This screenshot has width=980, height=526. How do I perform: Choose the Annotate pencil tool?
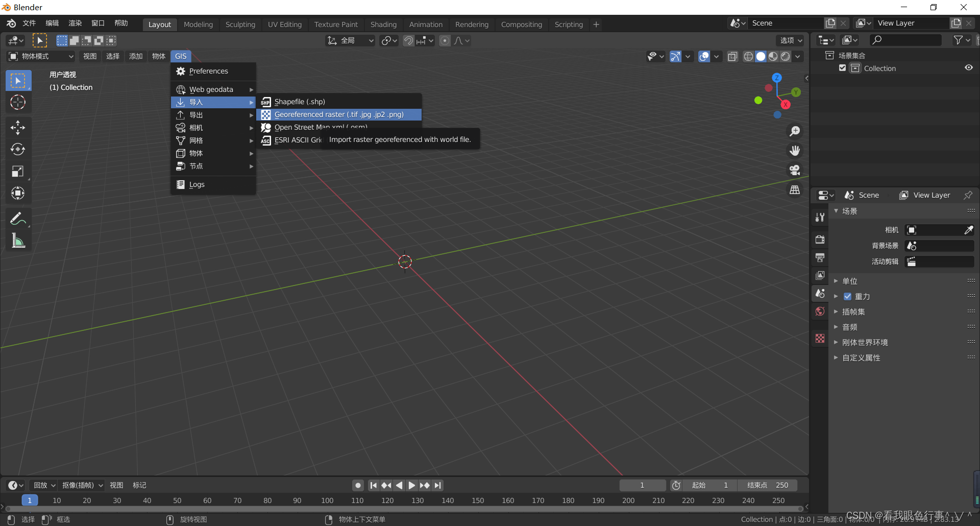(18, 219)
